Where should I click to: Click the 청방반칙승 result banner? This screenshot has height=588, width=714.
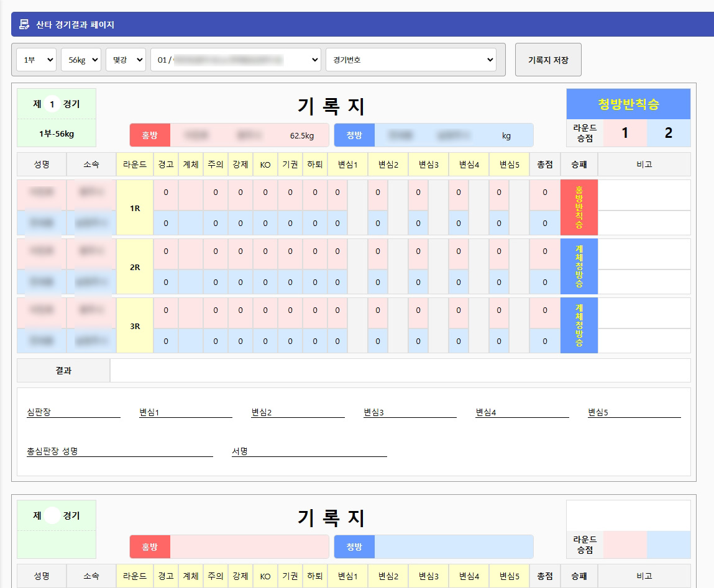[628, 104]
